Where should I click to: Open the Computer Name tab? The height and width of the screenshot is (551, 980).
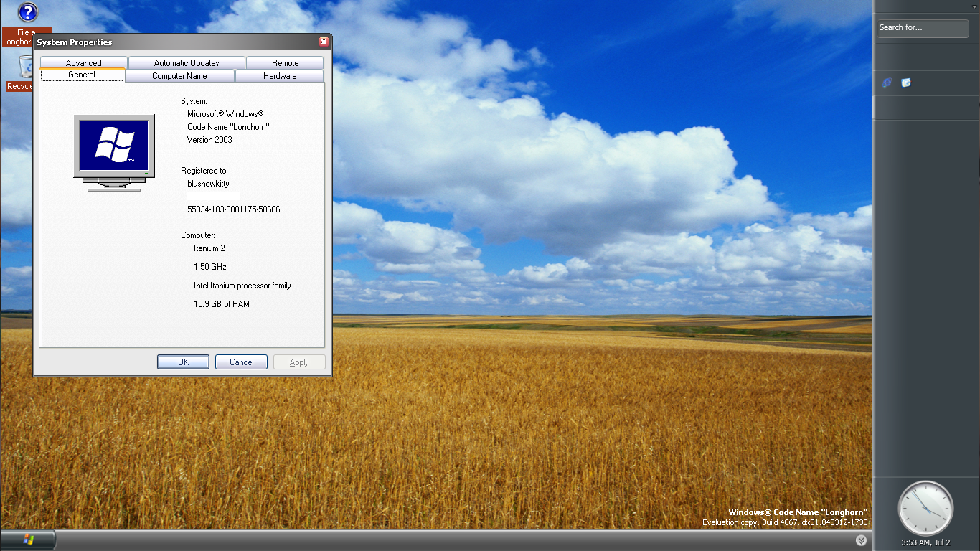179,75
